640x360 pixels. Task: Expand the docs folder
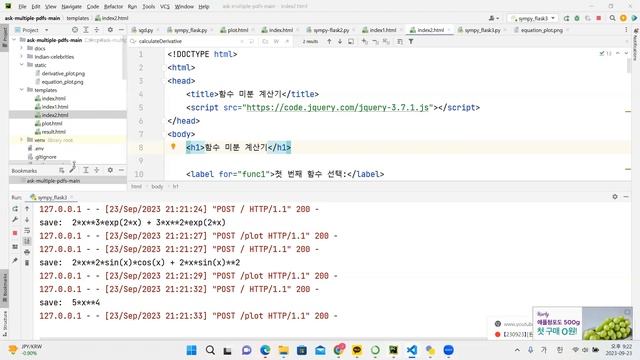click(22, 48)
